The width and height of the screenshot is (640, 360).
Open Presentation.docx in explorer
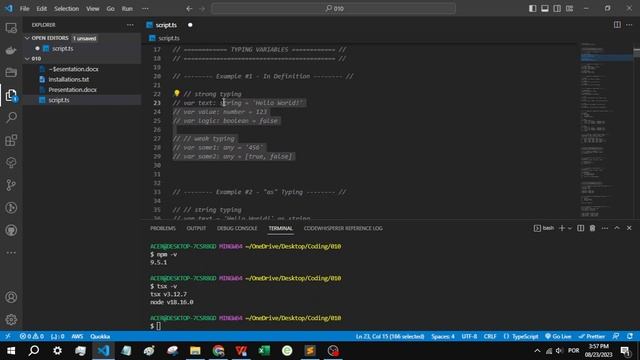73,90
